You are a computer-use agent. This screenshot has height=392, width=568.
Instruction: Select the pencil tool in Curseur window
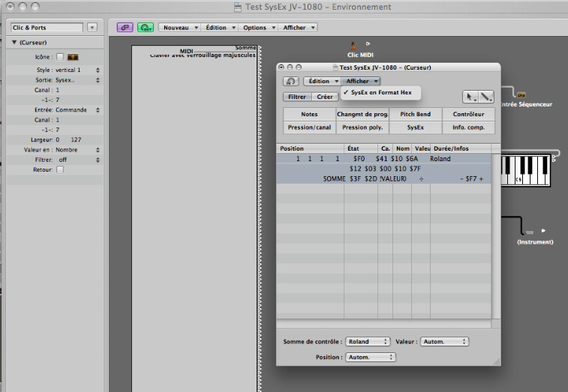485,97
